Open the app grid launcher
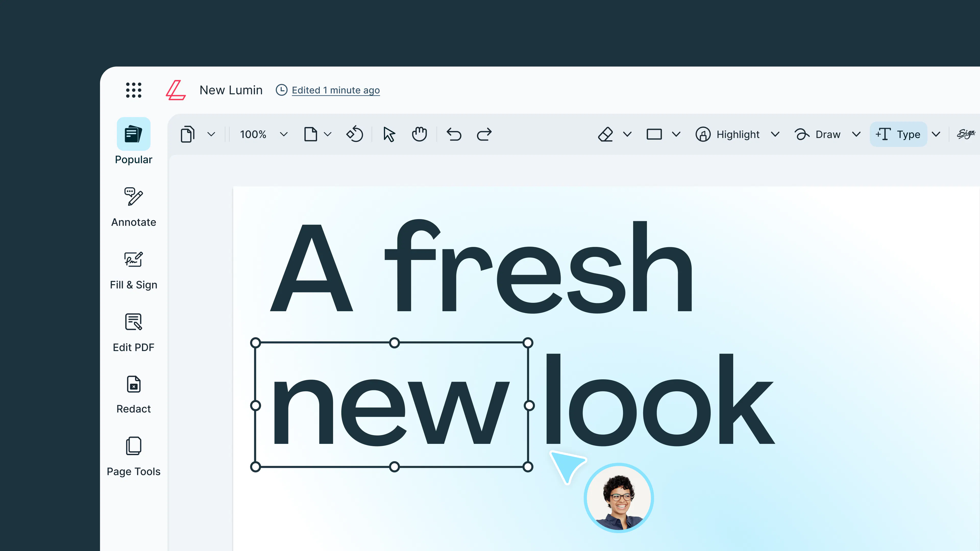Viewport: 980px width, 551px height. (133, 90)
